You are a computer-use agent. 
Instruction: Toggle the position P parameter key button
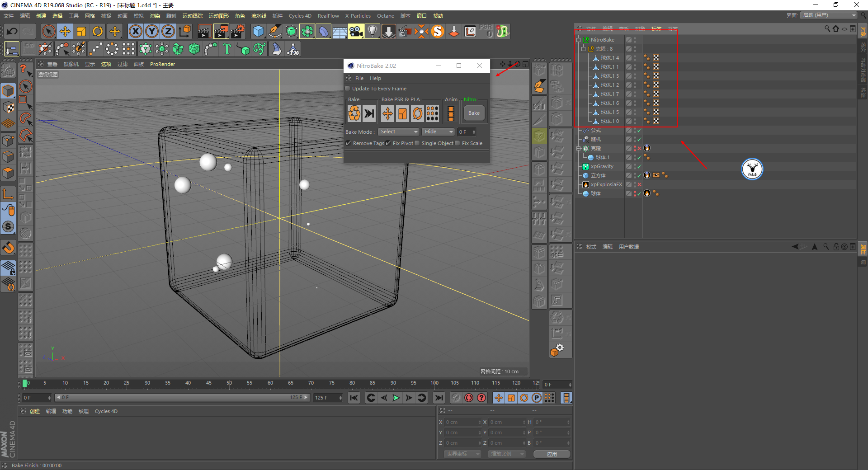[537, 398]
